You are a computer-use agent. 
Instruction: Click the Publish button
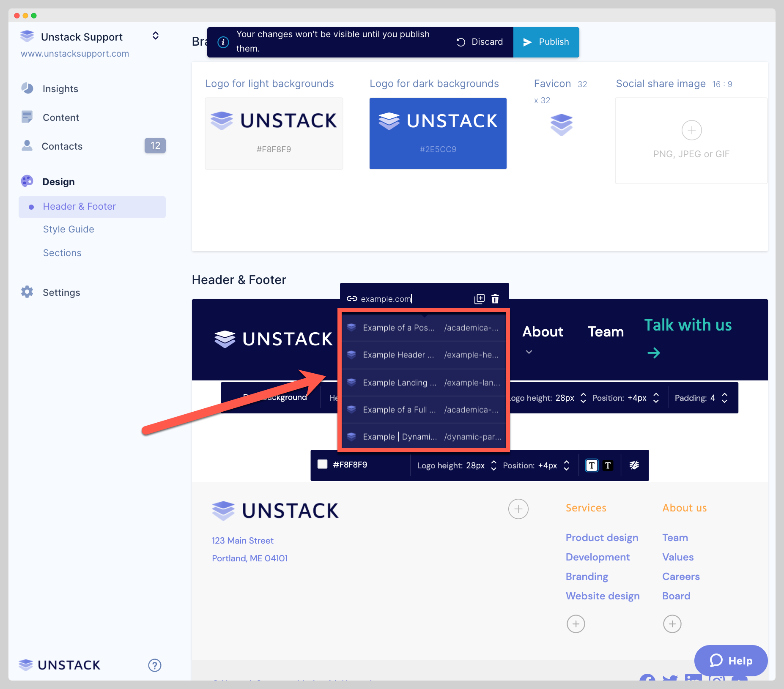click(546, 42)
